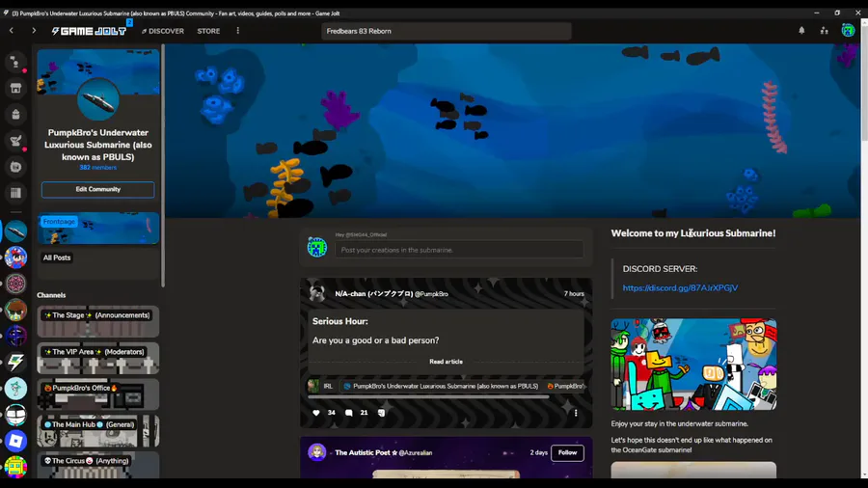868x488 pixels.
Task: Open N/A-chan's profile avatar on post
Action: [317, 293]
